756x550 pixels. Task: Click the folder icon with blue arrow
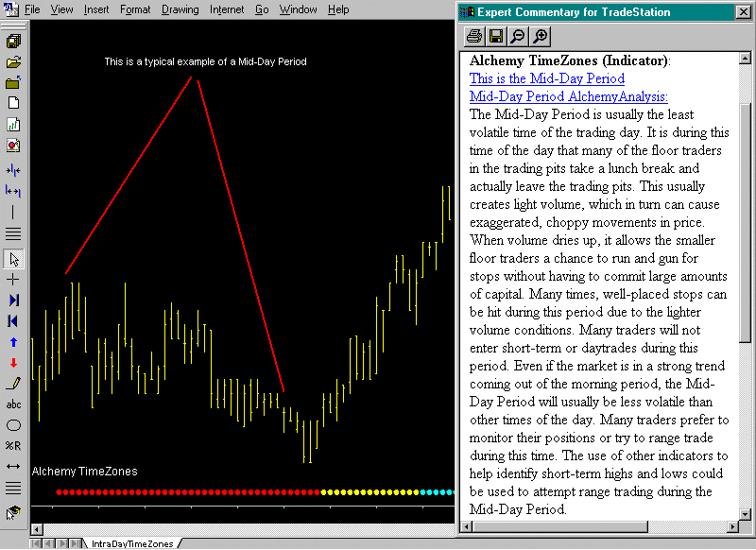(13, 82)
